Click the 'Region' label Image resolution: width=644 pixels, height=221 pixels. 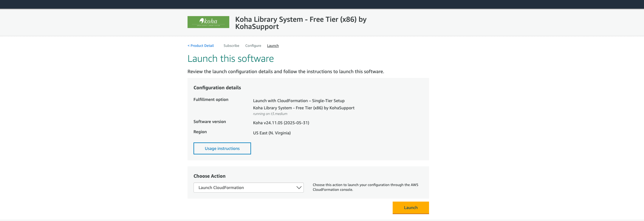click(200, 132)
